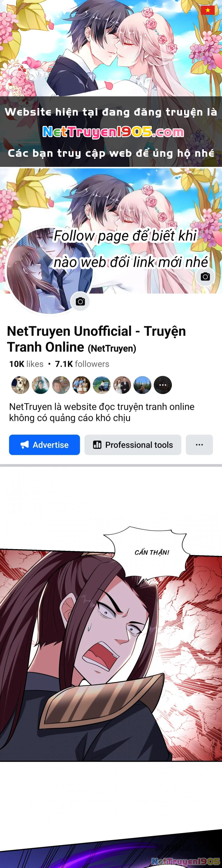The height and width of the screenshot is (868, 222).
Task: Open Professional tools
Action: 133,445
